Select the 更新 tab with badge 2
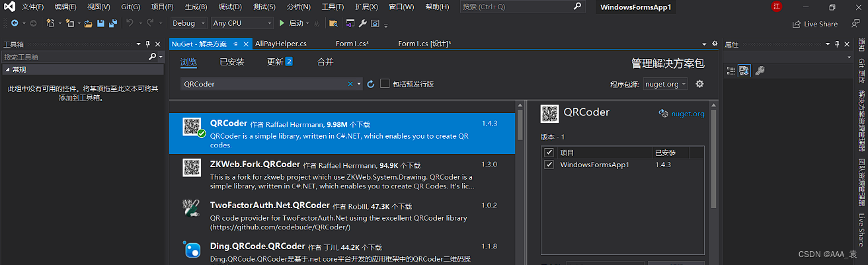 (x=280, y=61)
